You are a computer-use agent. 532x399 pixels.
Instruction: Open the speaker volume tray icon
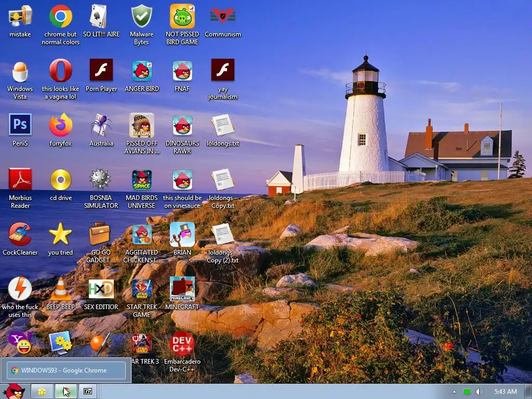pos(479,392)
